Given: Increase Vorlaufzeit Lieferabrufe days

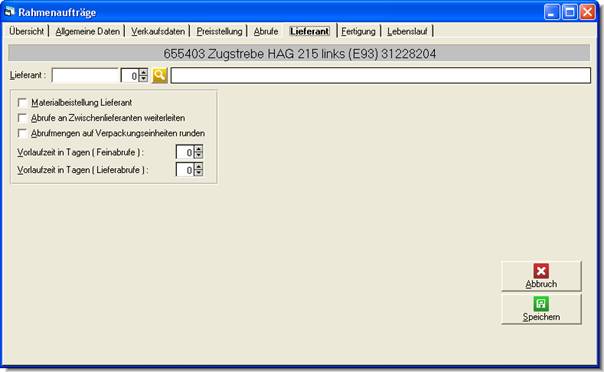Looking at the screenshot, I should point(198,166).
